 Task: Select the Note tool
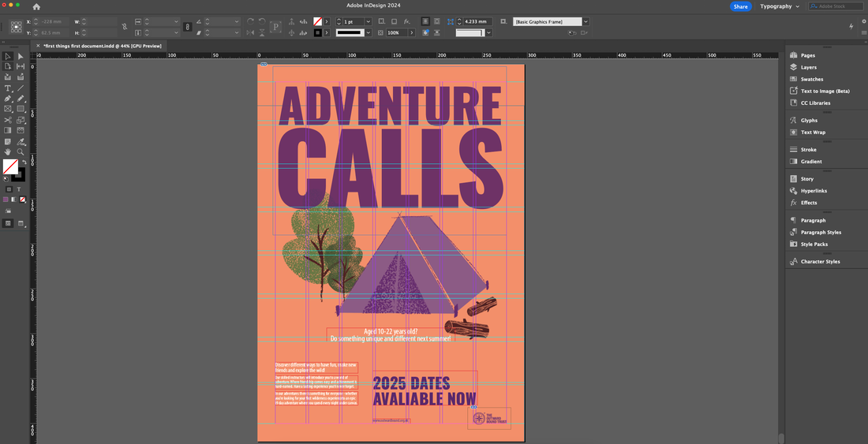click(8, 141)
